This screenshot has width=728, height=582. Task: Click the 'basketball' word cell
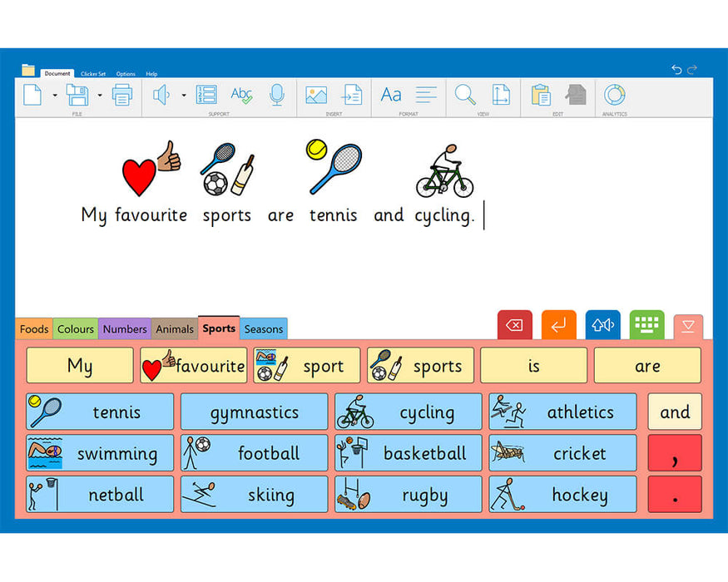point(408,453)
